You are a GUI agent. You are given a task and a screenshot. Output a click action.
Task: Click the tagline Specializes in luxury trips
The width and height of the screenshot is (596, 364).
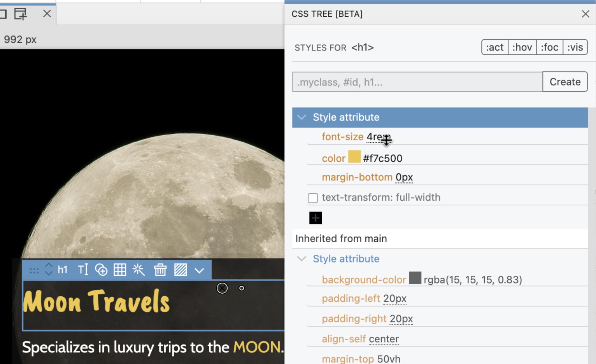[x=153, y=347]
